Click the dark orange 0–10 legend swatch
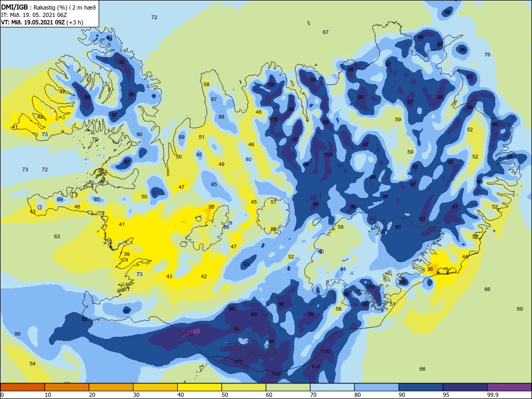 point(22,387)
